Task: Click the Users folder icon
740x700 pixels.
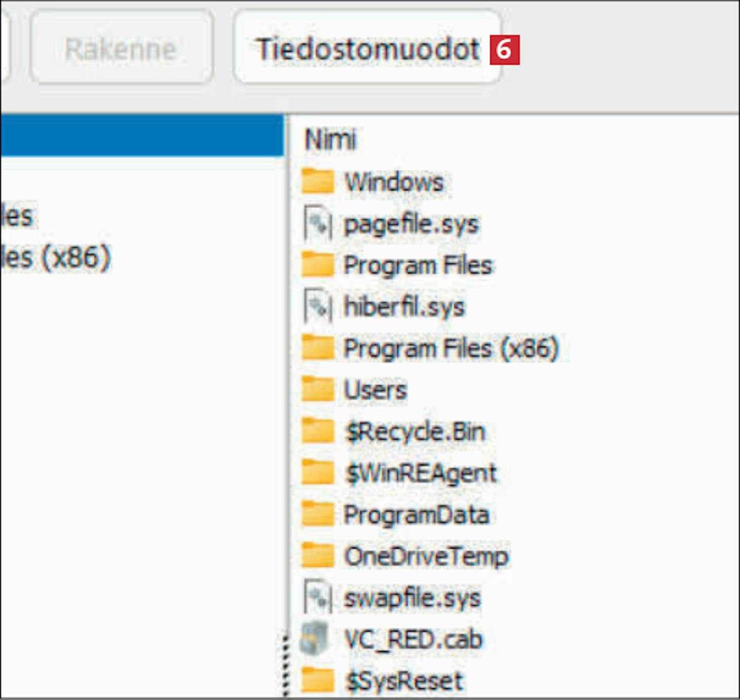Action: (x=318, y=388)
